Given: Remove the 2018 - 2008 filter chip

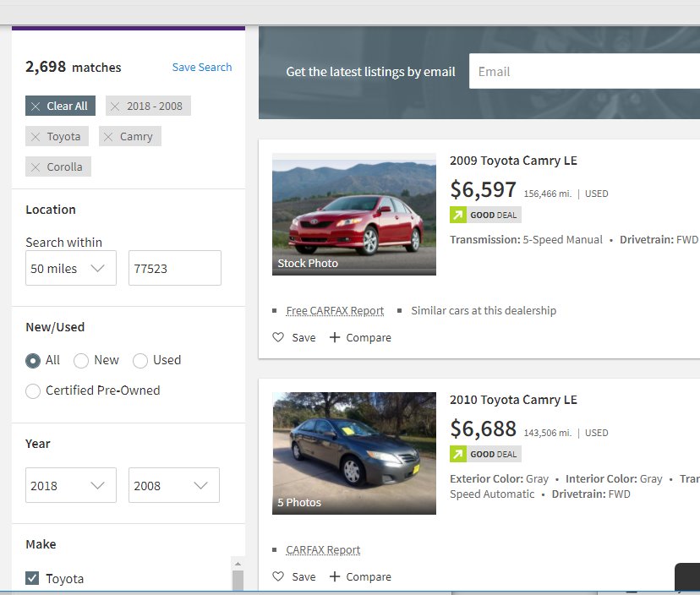Looking at the screenshot, I should point(115,106).
